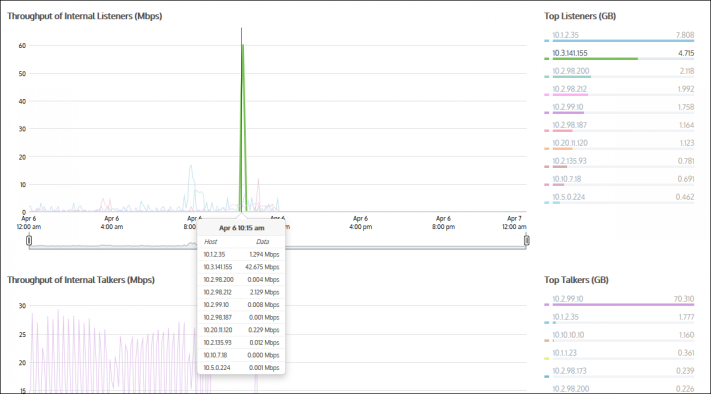Click the 10.3.141.155 row in tooltip table
The image size is (711, 394).
click(x=241, y=267)
